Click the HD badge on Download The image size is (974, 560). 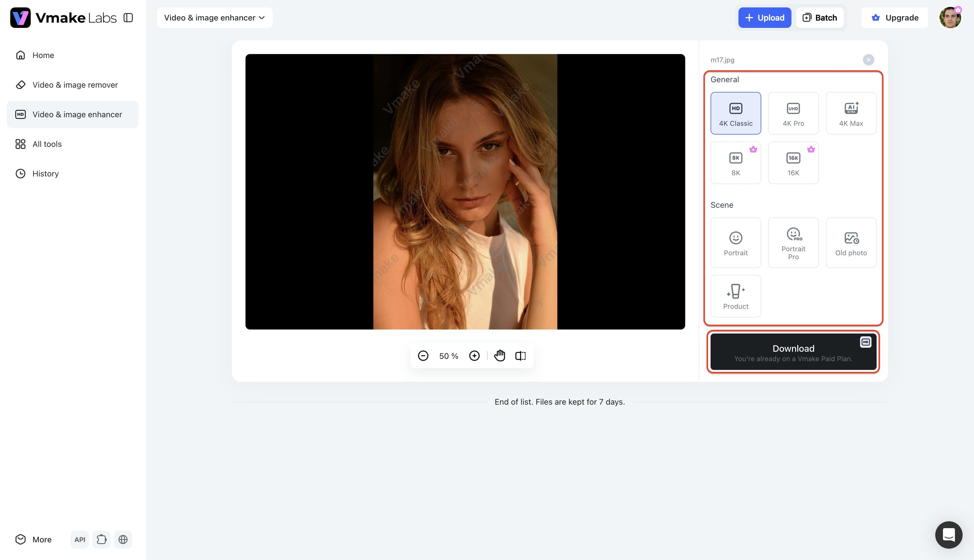tap(865, 342)
